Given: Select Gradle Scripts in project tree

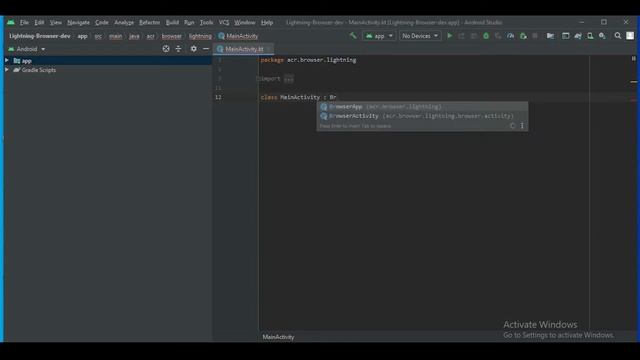Looking at the screenshot, I should pos(108,70).
